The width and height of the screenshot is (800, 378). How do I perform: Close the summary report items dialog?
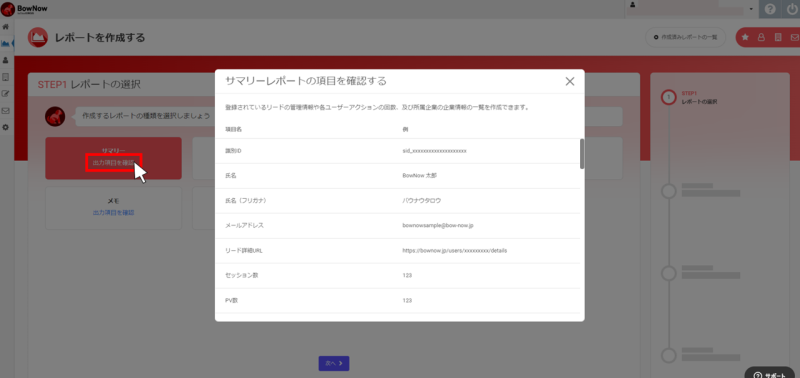coord(570,81)
